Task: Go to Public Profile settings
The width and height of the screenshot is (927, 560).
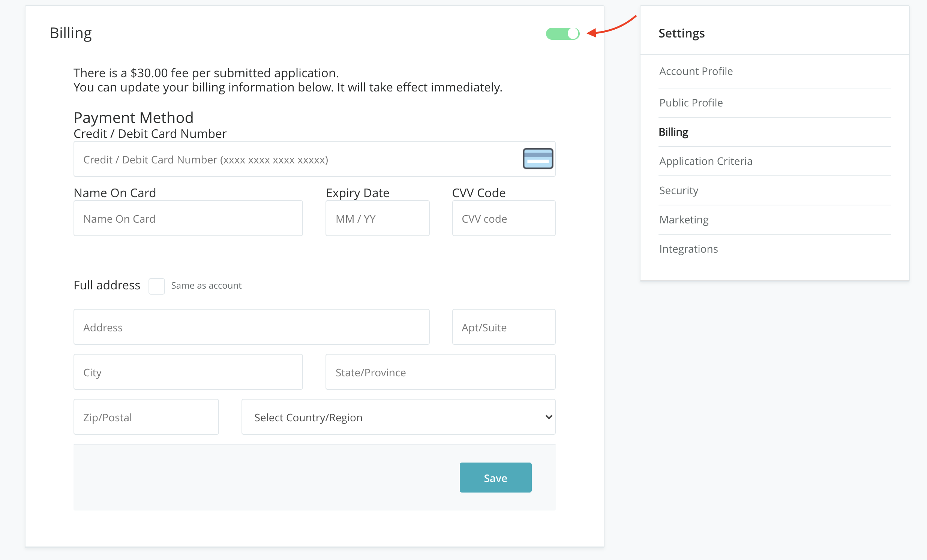Action: [x=691, y=103]
